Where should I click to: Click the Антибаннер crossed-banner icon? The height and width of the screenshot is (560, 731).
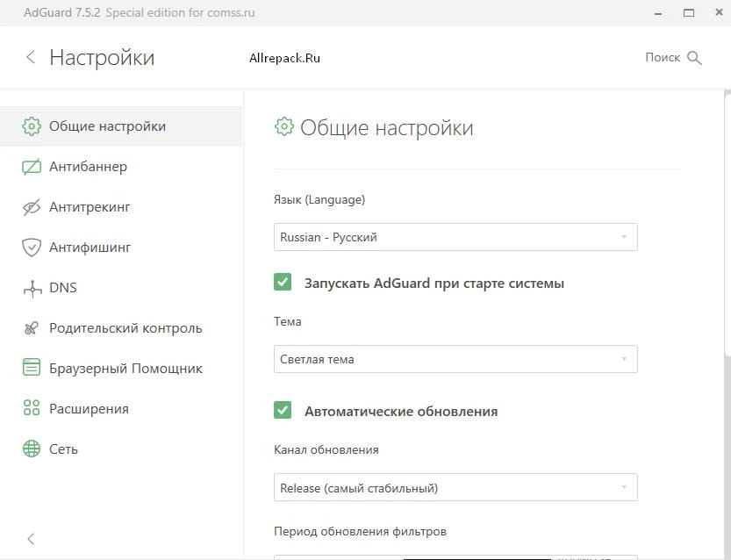click(32, 167)
